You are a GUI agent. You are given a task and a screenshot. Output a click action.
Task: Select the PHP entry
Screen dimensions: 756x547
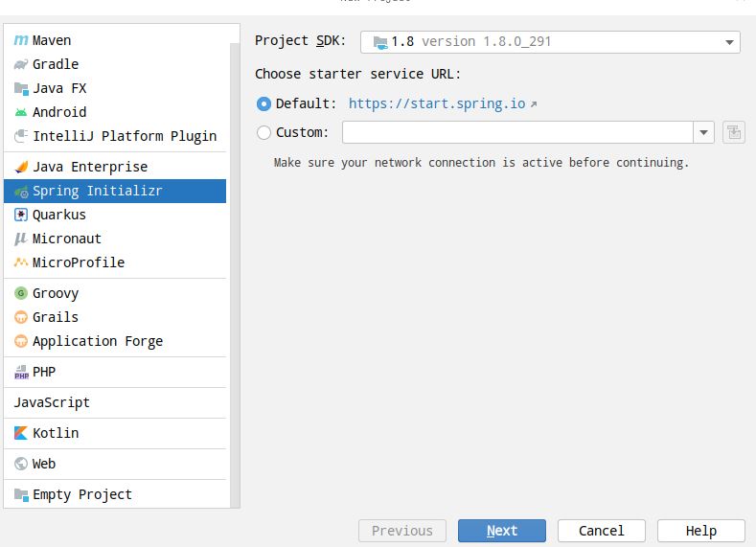coord(115,372)
